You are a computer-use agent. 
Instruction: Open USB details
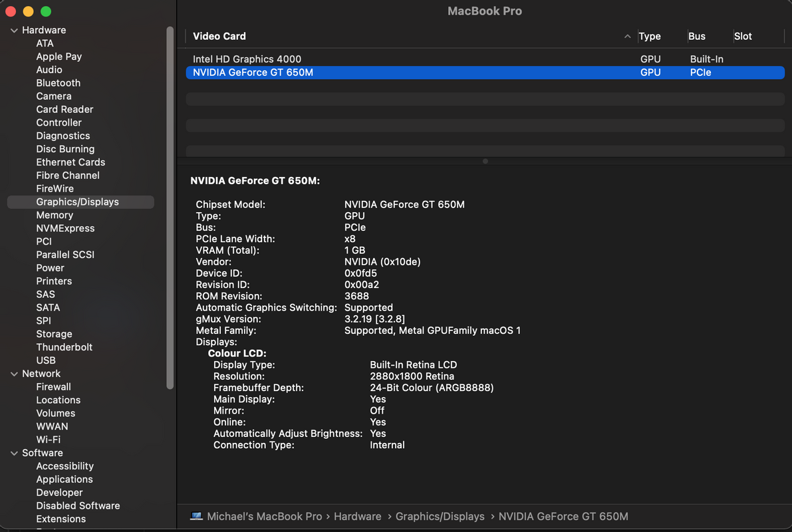[45, 360]
